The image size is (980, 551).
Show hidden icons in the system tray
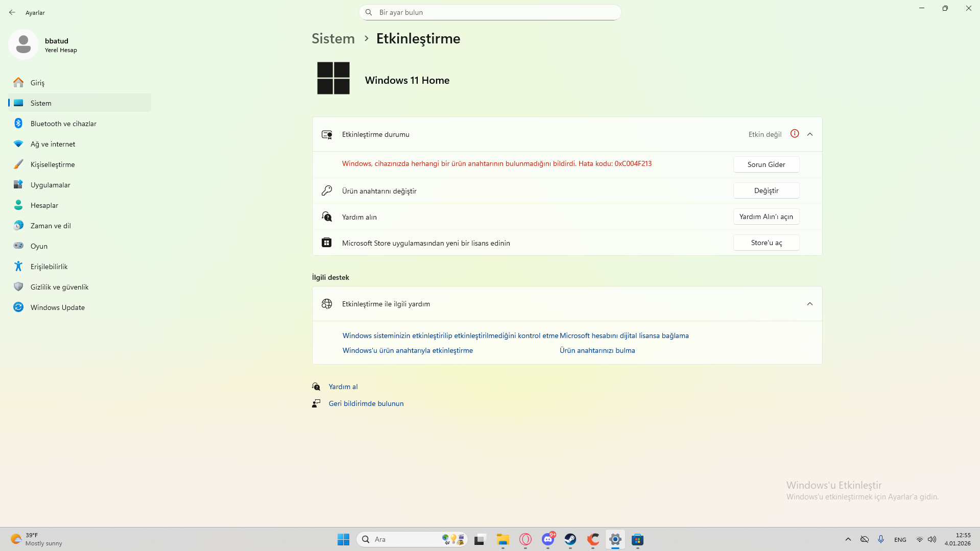point(848,539)
